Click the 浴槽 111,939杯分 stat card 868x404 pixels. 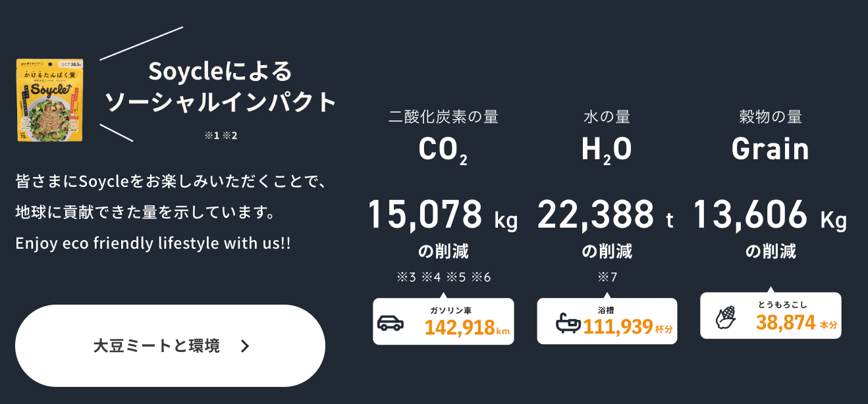click(x=606, y=321)
